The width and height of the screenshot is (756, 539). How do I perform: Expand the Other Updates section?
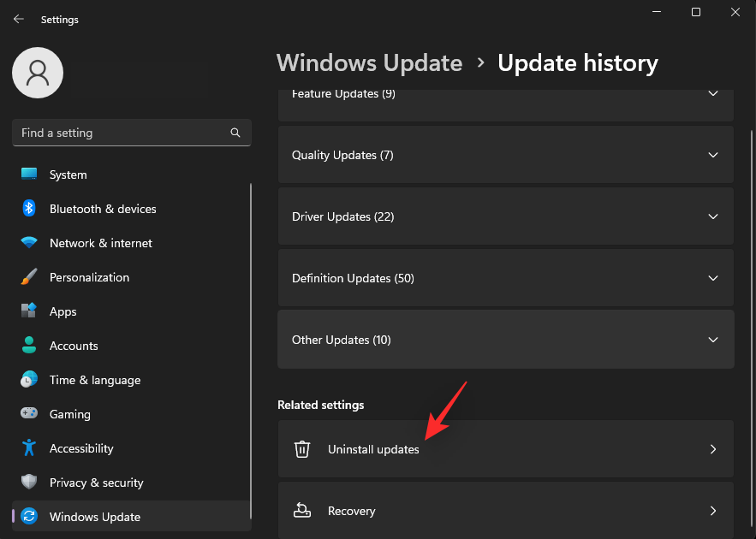click(x=713, y=340)
